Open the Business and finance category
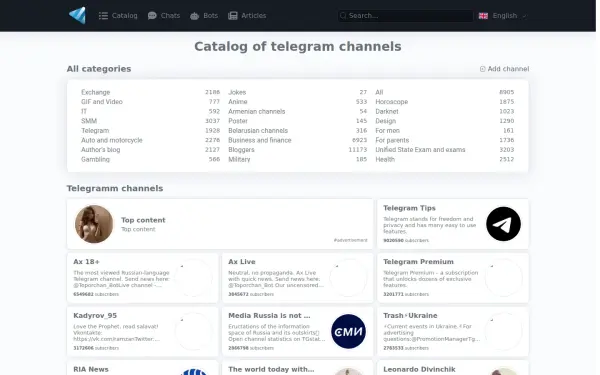The width and height of the screenshot is (600, 375). [260, 140]
